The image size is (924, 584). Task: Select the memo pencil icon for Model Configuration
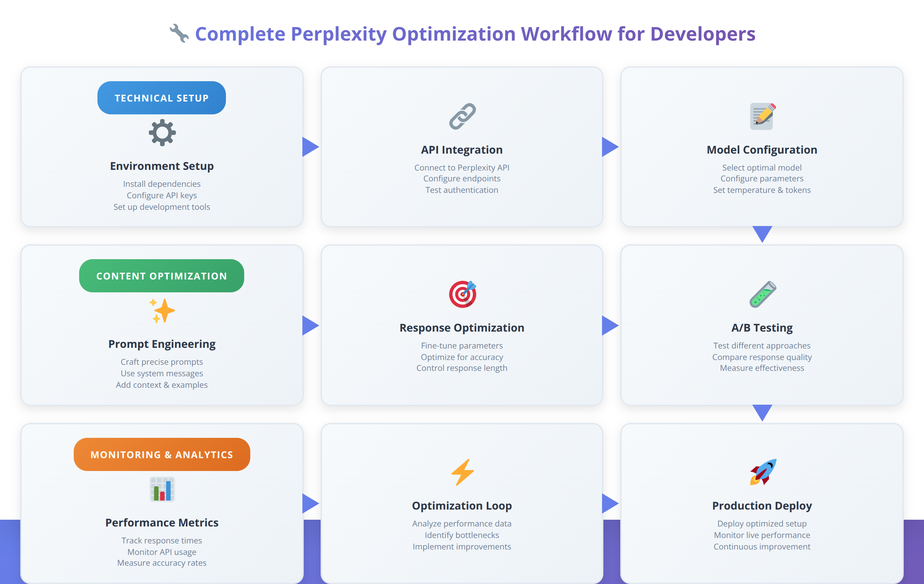coord(762,116)
